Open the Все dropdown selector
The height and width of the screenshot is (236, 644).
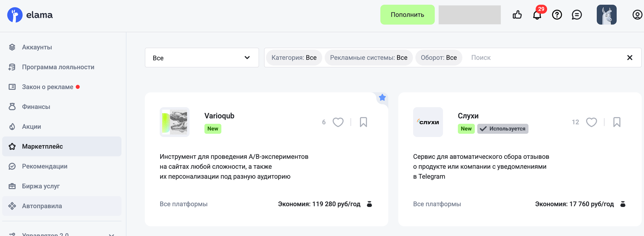click(202, 58)
